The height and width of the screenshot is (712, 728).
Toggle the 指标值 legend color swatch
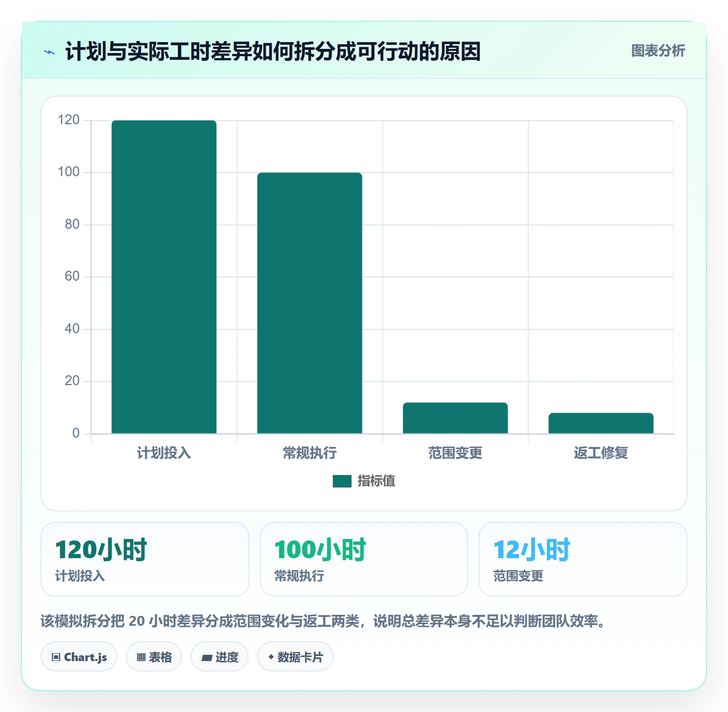342,481
